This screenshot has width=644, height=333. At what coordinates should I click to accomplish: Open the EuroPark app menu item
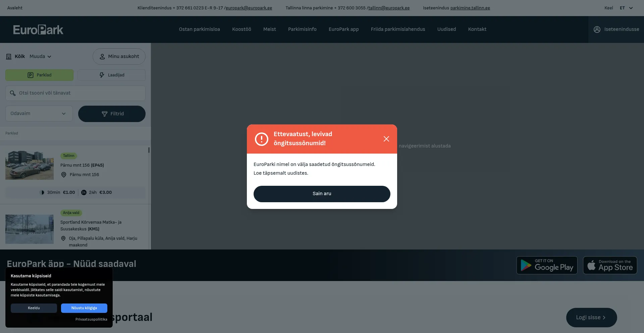pyautogui.click(x=344, y=30)
